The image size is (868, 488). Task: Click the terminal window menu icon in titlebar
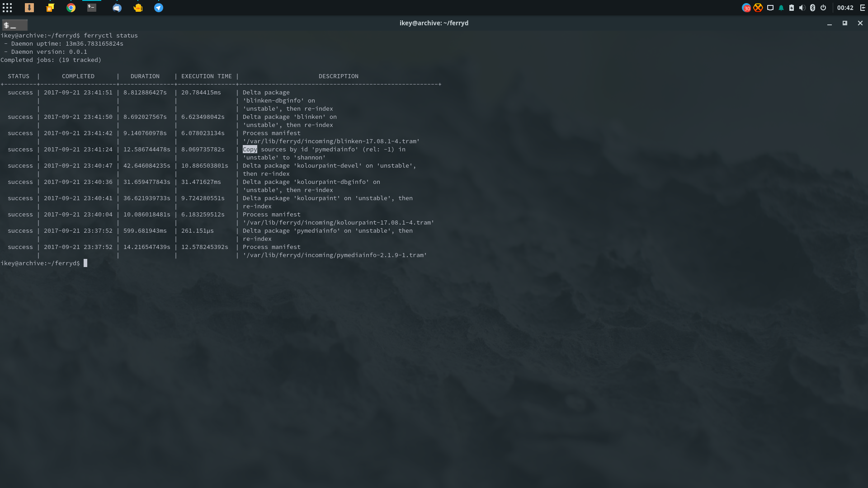pos(14,25)
